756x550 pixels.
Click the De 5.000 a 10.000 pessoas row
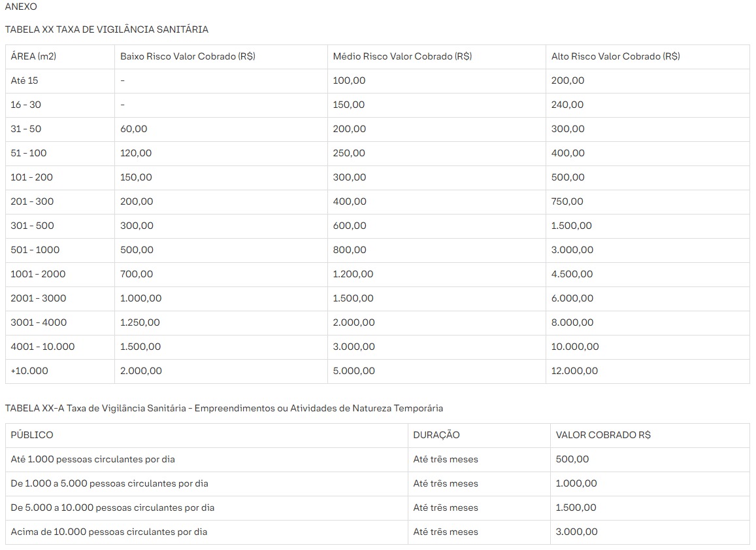(x=112, y=507)
